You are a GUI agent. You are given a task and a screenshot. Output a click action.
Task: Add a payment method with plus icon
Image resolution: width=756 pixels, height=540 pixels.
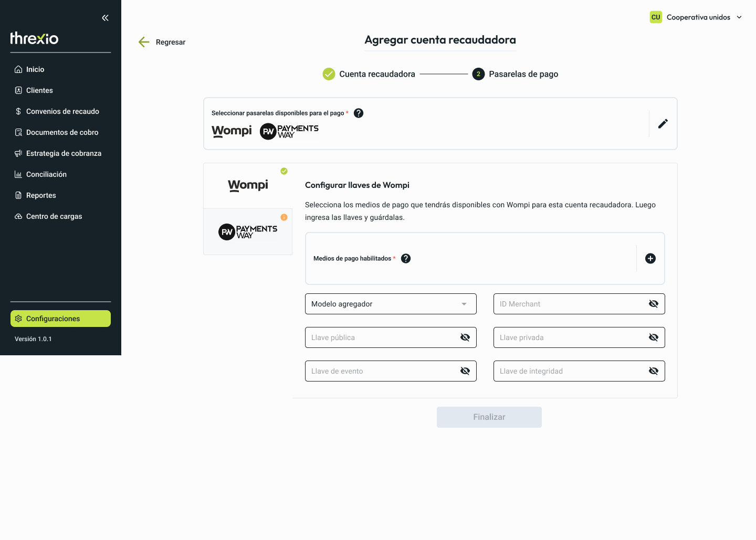pyautogui.click(x=650, y=258)
